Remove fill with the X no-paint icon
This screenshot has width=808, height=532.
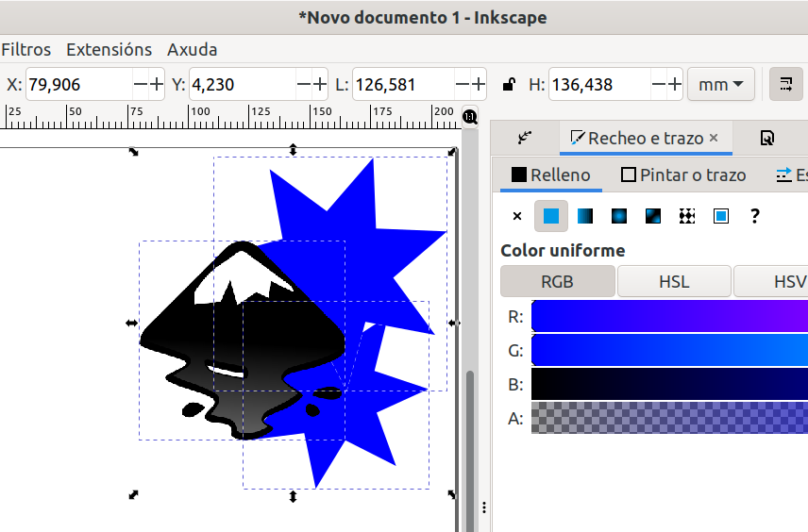pyautogui.click(x=517, y=216)
